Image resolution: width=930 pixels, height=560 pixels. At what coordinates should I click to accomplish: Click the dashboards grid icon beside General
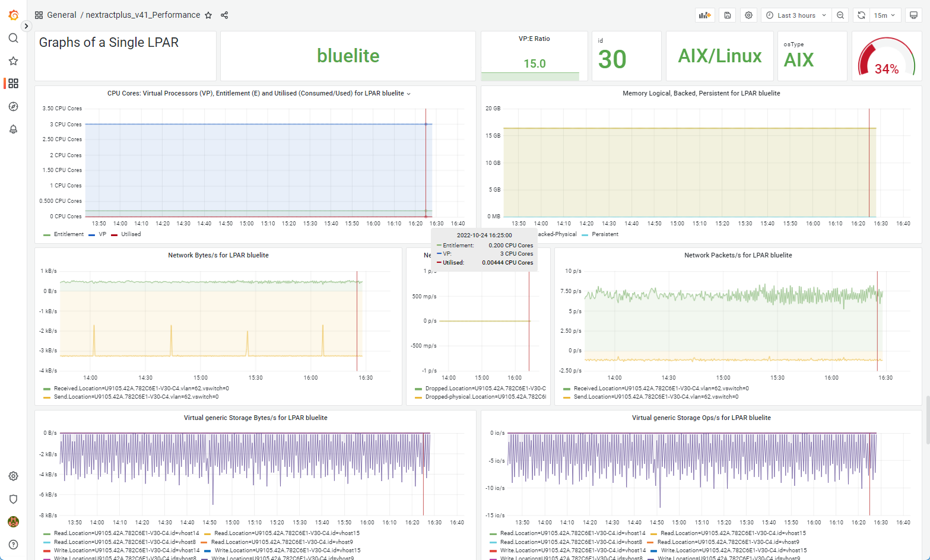(39, 15)
